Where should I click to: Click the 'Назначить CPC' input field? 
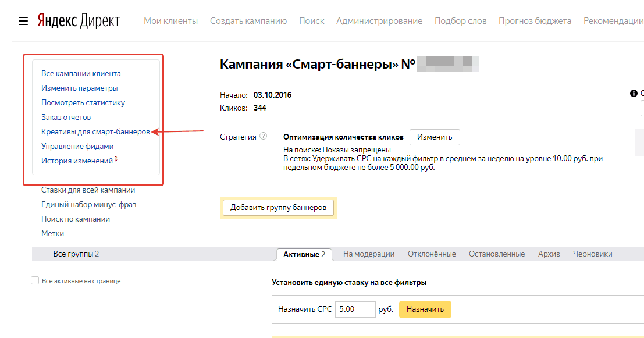tap(355, 309)
